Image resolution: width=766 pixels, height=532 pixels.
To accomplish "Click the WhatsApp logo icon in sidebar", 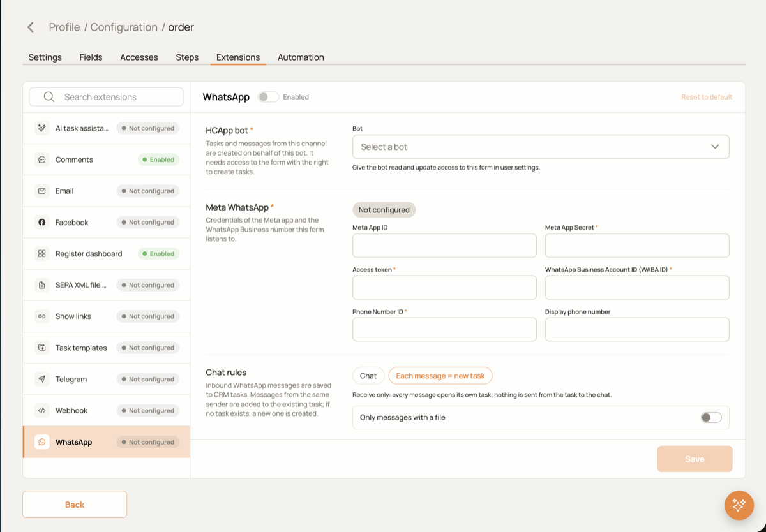I will pyautogui.click(x=42, y=442).
